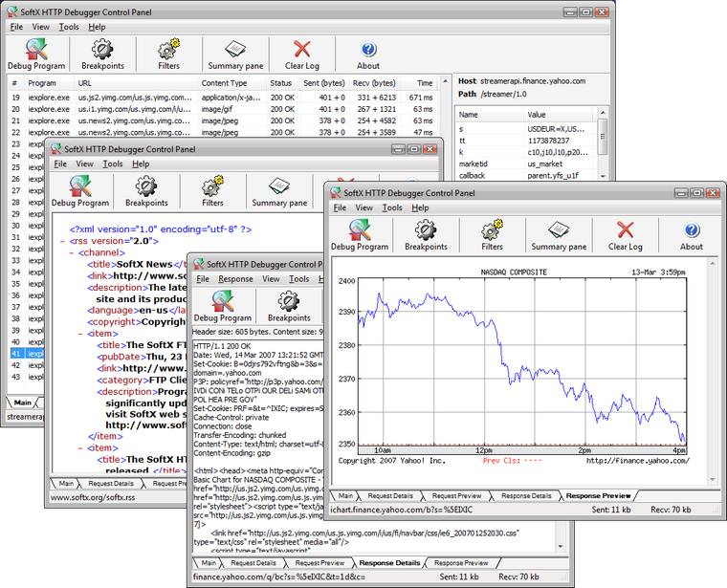Click summary pane scrollbar down arrow
The height and width of the screenshot is (588, 727).
click(x=603, y=176)
